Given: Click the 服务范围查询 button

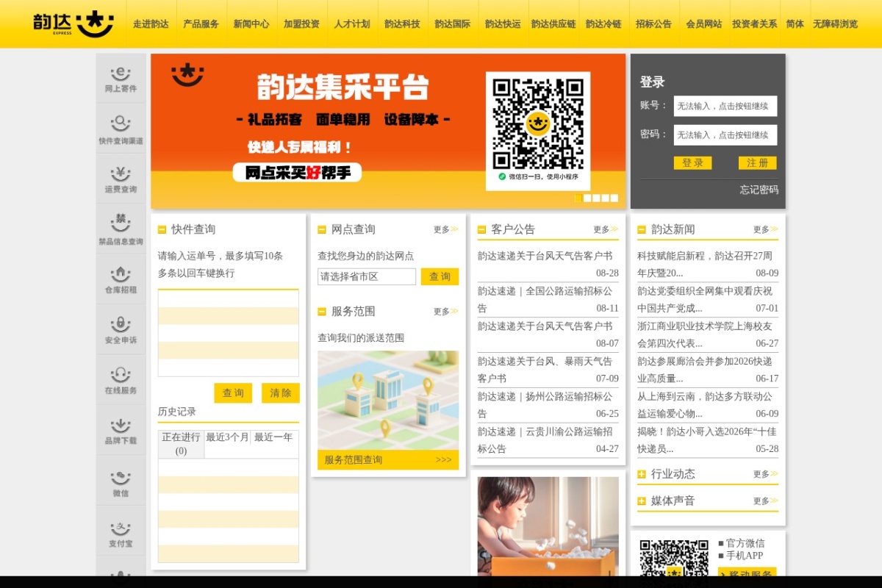Looking at the screenshot, I should [x=388, y=460].
